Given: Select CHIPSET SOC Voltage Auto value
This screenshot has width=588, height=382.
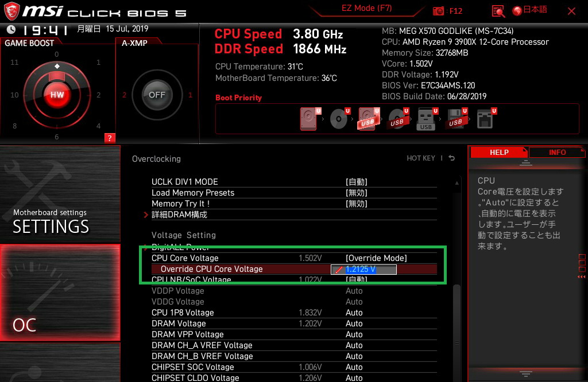Looking at the screenshot, I should (354, 367).
